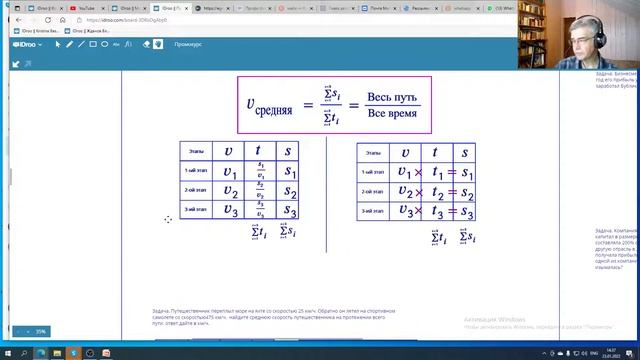640x360 pixels.
Task: Click the средняя speed formula box
Action: click(x=334, y=105)
